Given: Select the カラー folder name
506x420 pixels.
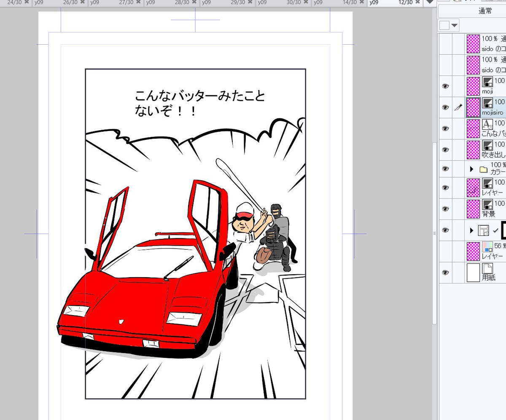Looking at the screenshot, I should point(498,172).
